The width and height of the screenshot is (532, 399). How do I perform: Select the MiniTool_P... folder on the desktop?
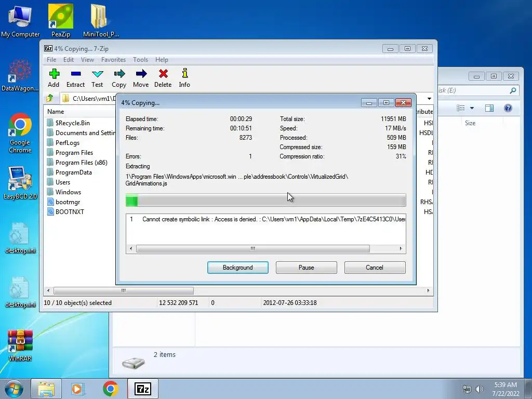101,21
